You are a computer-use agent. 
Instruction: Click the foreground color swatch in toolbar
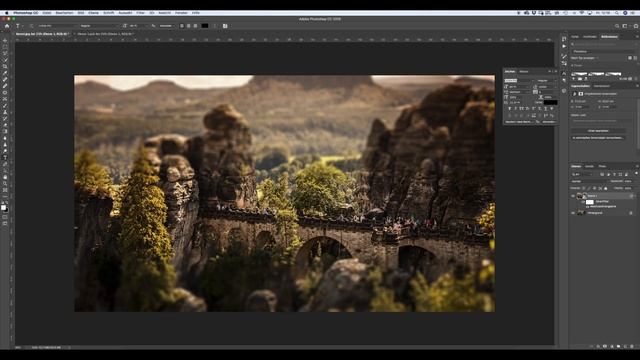(x=4, y=208)
